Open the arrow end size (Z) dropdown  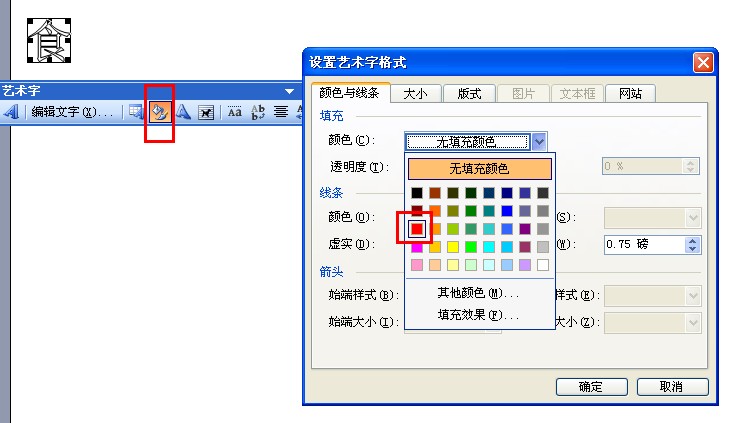pos(693,323)
